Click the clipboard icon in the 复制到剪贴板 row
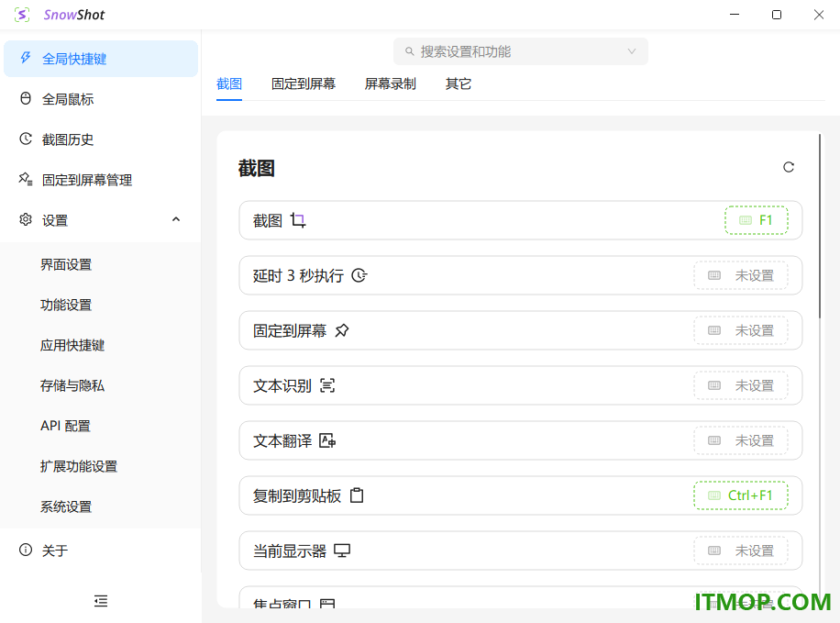This screenshot has height=623, width=840. click(356, 495)
